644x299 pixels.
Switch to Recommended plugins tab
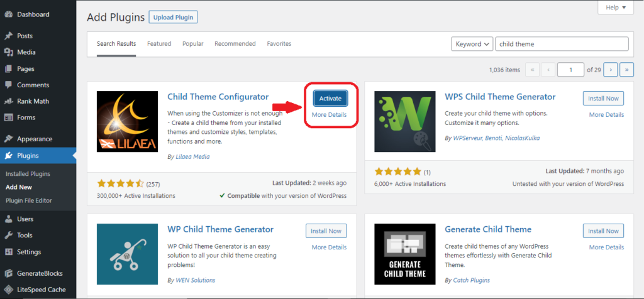click(235, 43)
